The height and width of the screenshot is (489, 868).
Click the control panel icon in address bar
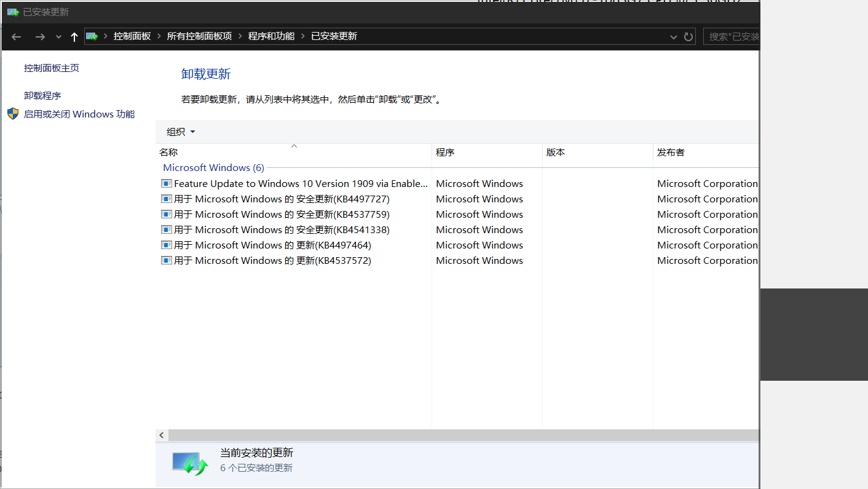point(92,36)
